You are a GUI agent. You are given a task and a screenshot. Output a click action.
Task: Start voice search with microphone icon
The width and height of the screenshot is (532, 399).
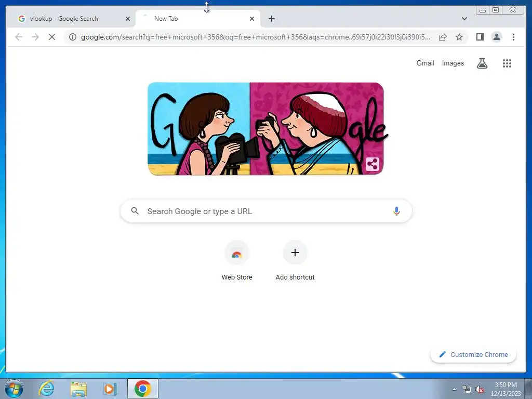(x=396, y=211)
